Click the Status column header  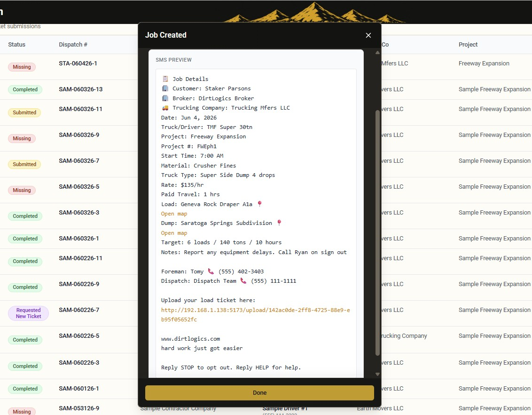[16, 45]
